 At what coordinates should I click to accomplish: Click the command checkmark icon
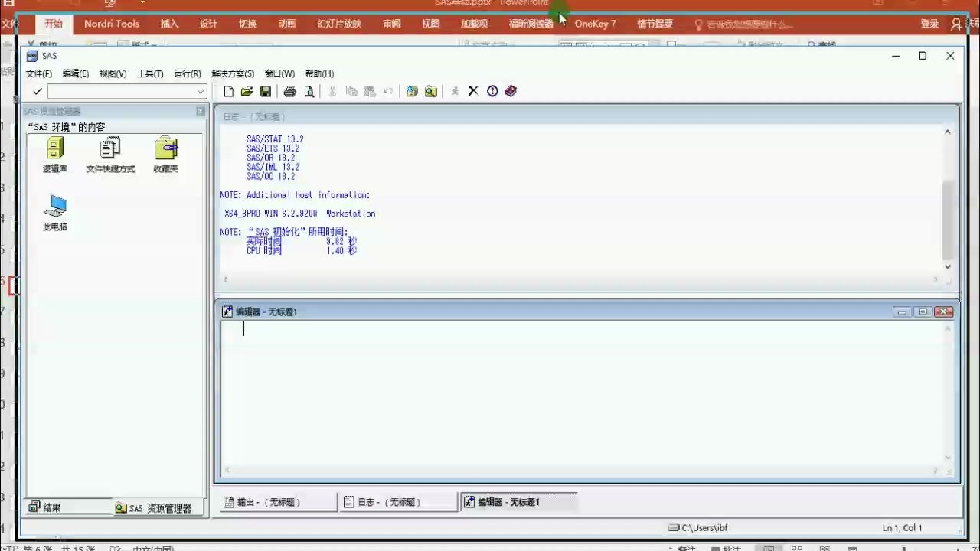tap(37, 91)
